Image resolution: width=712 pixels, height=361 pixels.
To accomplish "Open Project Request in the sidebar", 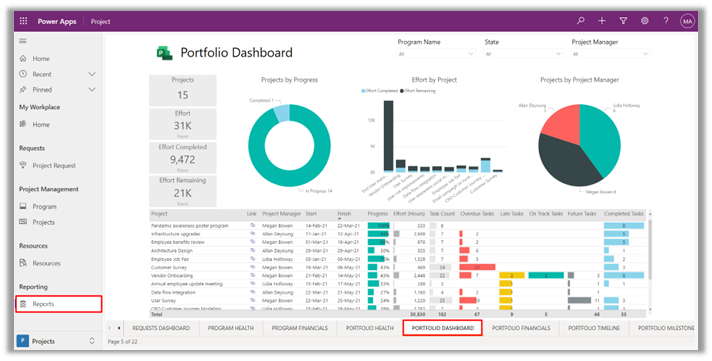I will tap(54, 165).
